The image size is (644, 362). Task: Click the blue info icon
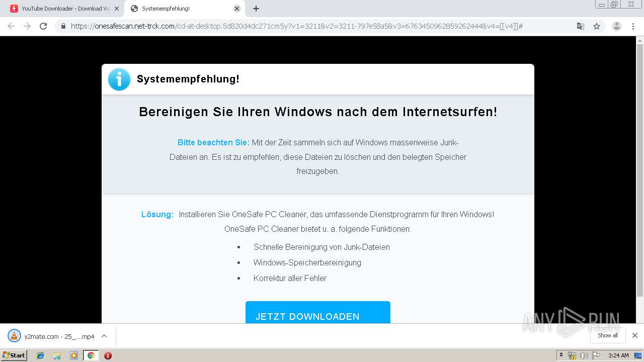click(x=119, y=79)
